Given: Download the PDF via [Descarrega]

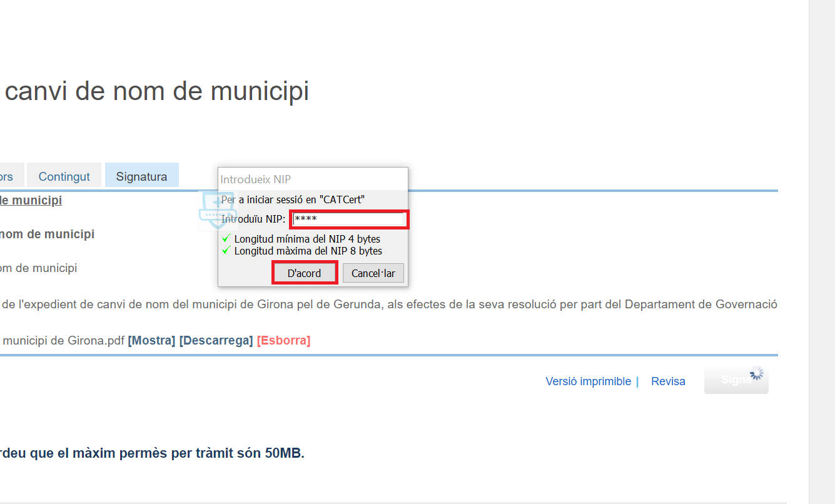Looking at the screenshot, I should coord(216,341).
